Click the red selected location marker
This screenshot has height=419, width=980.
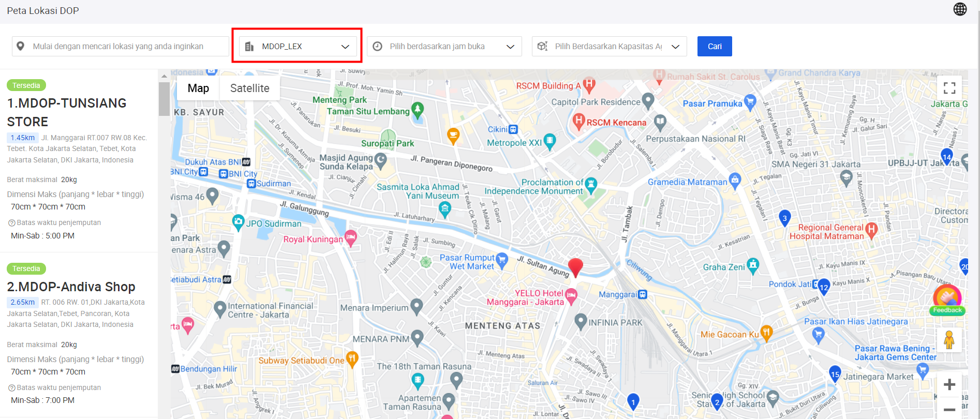tap(575, 268)
